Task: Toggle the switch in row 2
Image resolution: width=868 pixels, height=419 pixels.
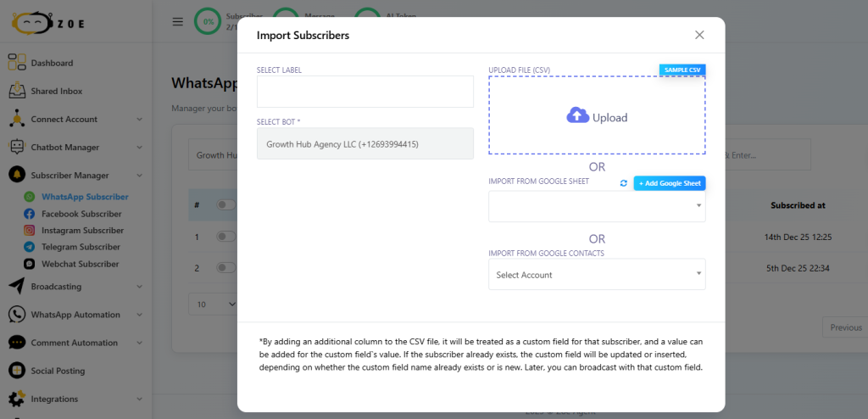Action: 225,268
